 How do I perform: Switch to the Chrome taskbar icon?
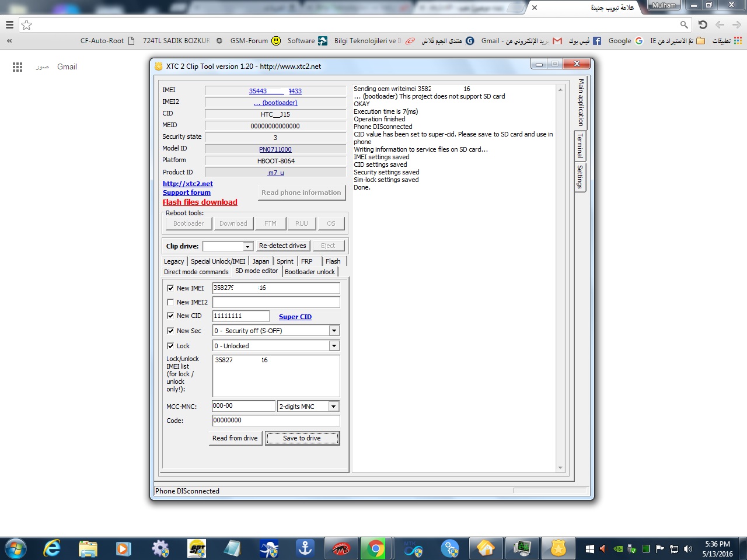pos(376,549)
